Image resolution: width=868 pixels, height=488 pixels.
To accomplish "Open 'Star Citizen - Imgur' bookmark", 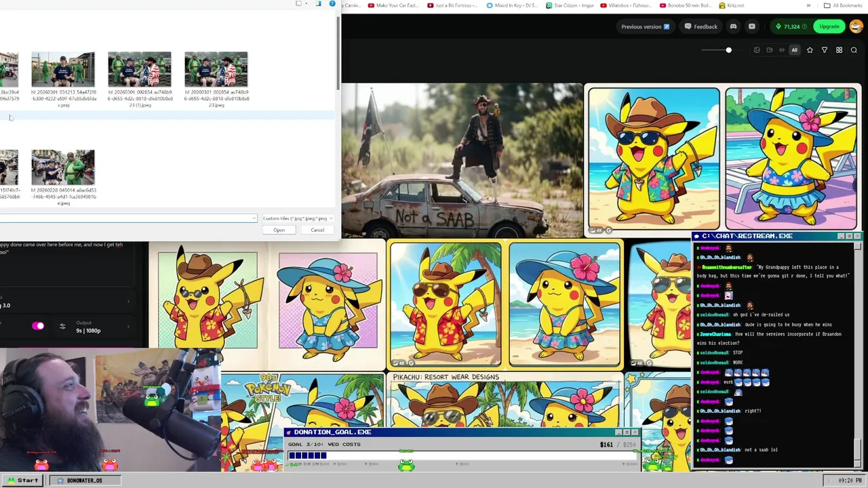I will (x=570, y=5).
